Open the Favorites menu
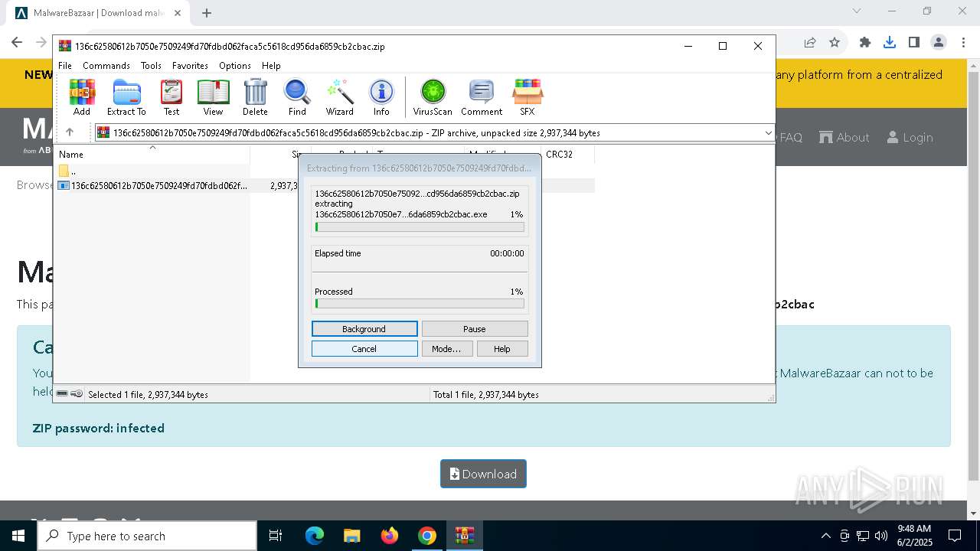 (190, 66)
